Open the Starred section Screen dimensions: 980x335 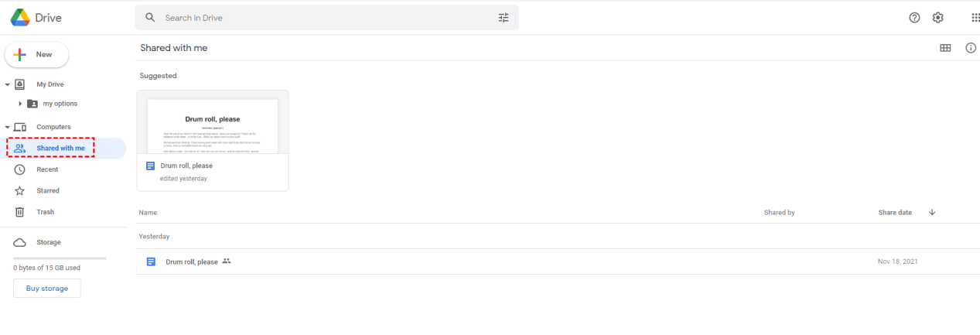pos(47,190)
